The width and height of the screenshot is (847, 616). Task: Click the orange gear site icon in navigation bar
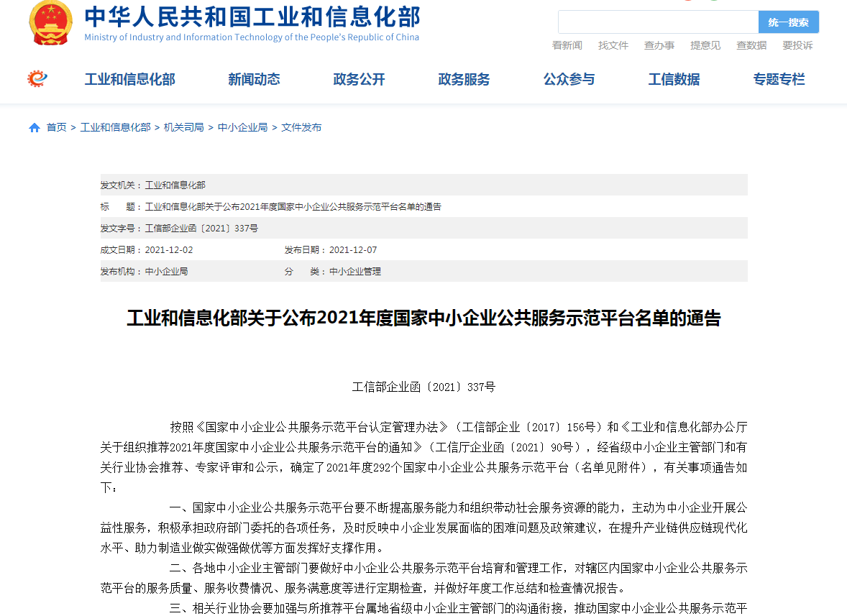point(36,79)
